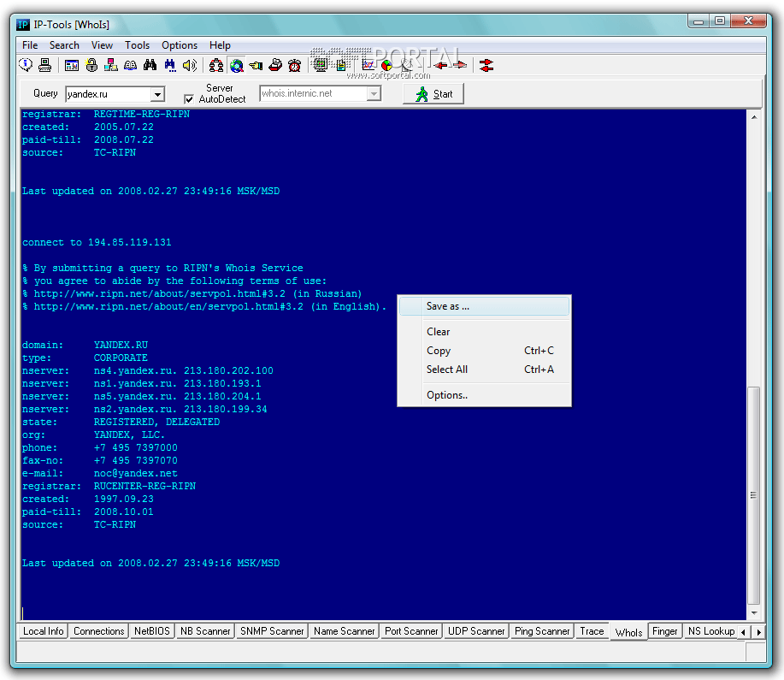
Task: Start the WhoIs query
Action: pos(433,94)
